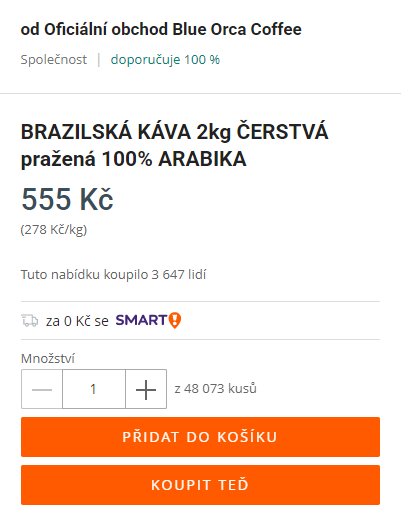This screenshot has width=401, height=523.
Task: Click the '100% ARABIKA' part of title
Action: 174,159
